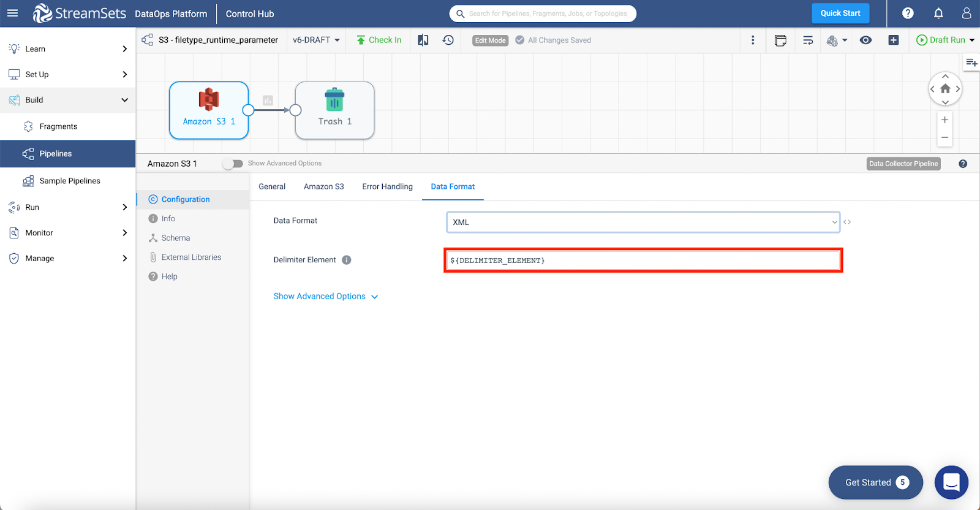This screenshot has width=980, height=510.
Task: Click the auto-arrange lines icon
Action: pyautogui.click(x=808, y=40)
